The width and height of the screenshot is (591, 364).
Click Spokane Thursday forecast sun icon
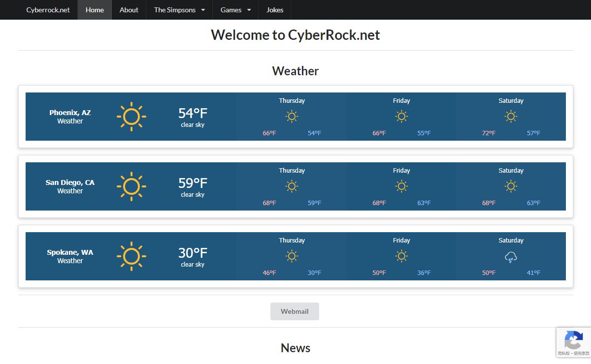(292, 256)
